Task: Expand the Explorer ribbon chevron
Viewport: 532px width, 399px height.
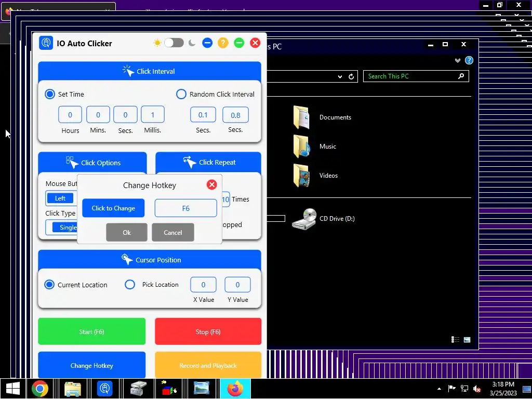Action: (458, 60)
